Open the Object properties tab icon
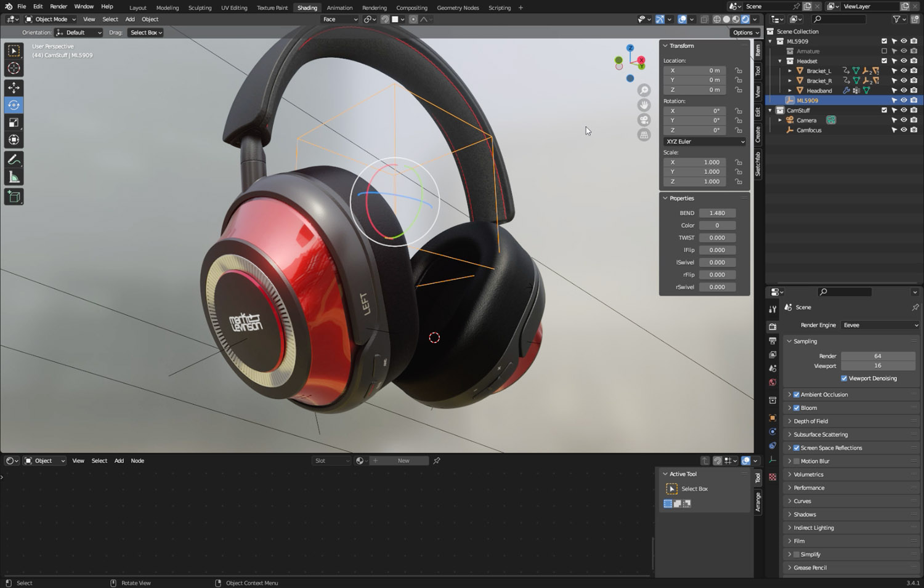This screenshot has width=924, height=588. coord(772,418)
